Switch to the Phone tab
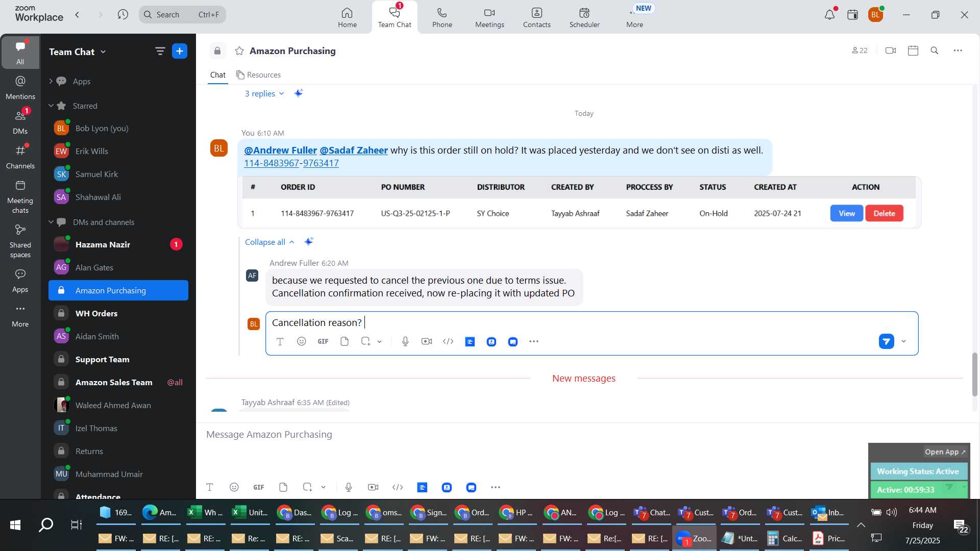980x551 pixels. [x=442, y=17]
